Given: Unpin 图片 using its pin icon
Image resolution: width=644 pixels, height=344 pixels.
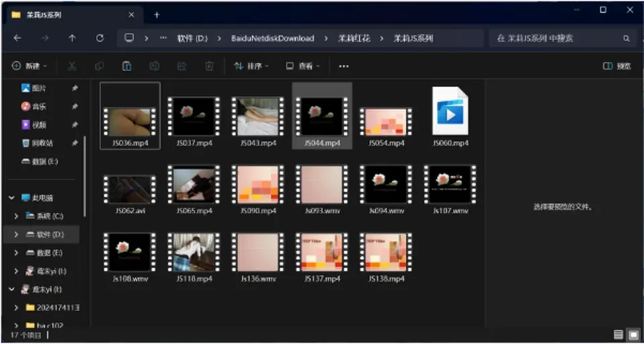Looking at the screenshot, I should point(74,89).
